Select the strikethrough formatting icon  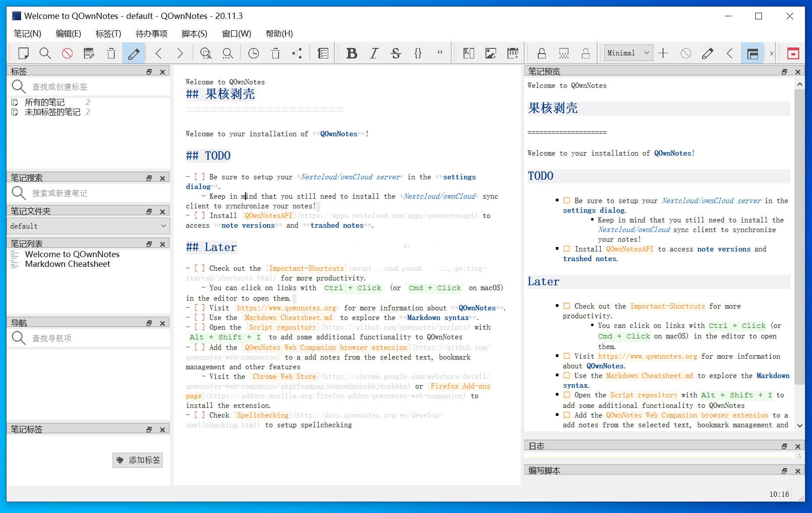(x=396, y=53)
